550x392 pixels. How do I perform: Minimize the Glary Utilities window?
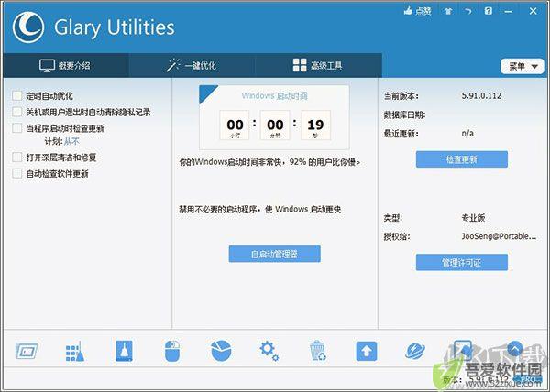pyautogui.click(x=508, y=11)
